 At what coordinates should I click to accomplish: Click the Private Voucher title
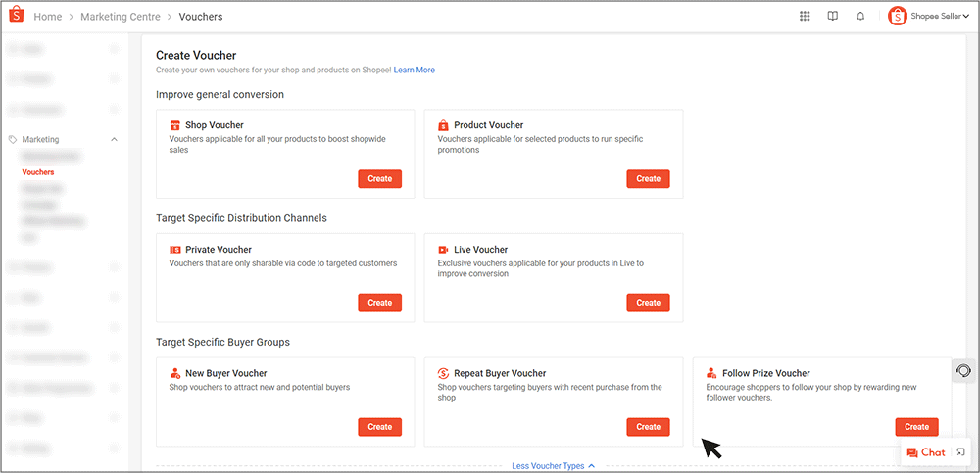219,250
